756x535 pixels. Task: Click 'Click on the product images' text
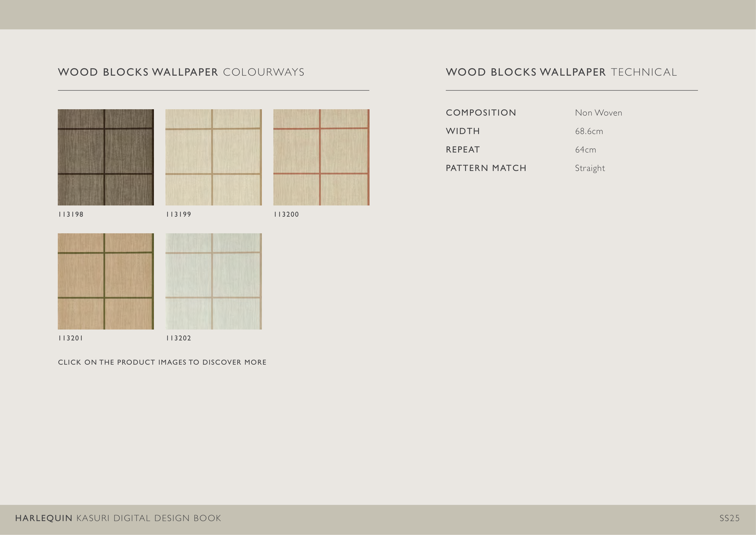162,363
